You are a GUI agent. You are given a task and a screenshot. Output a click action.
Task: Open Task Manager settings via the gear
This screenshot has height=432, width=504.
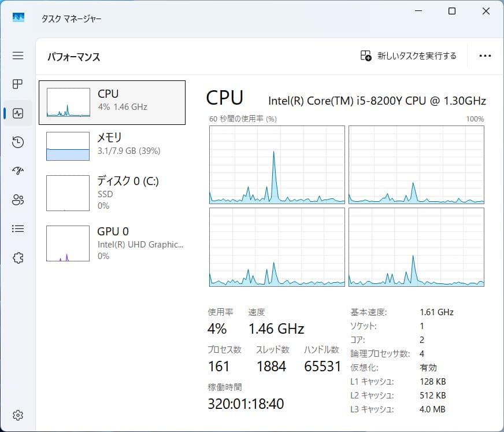tap(17, 415)
